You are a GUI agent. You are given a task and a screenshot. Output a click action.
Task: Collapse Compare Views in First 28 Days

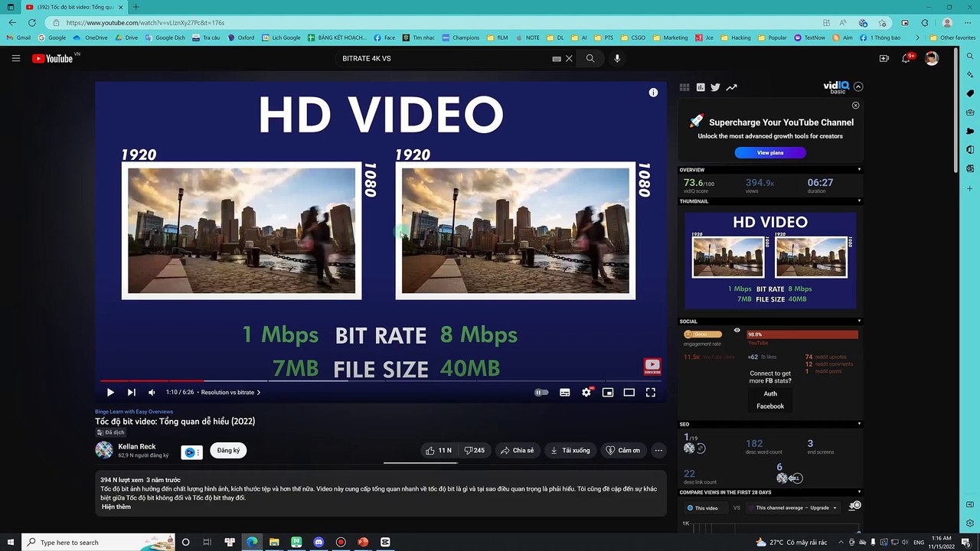859,492
